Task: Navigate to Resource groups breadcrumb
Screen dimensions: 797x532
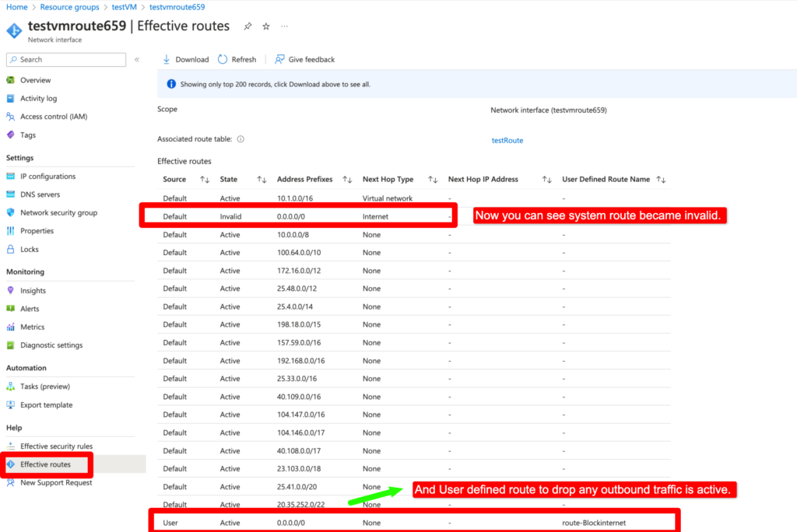Action: point(69,7)
